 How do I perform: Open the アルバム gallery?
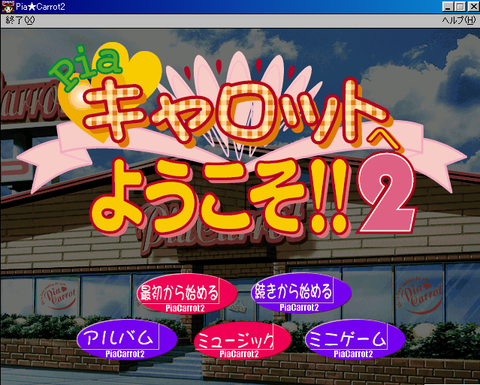(x=127, y=339)
